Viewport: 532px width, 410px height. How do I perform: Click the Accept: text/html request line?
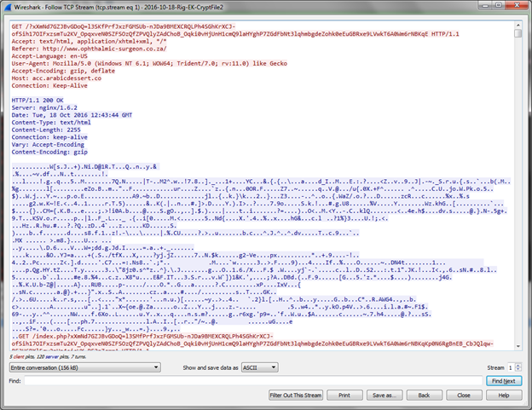(89, 42)
